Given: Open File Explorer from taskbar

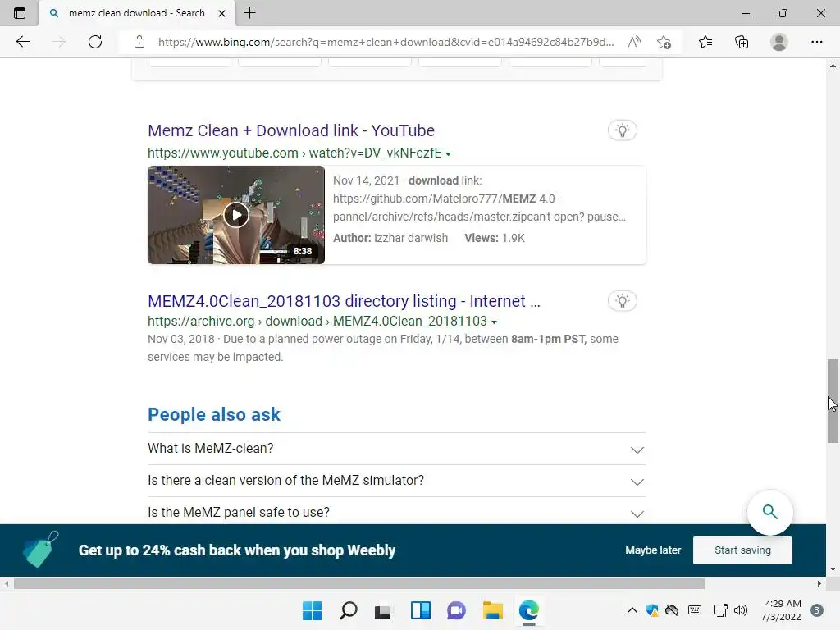Looking at the screenshot, I should click(x=492, y=610).
